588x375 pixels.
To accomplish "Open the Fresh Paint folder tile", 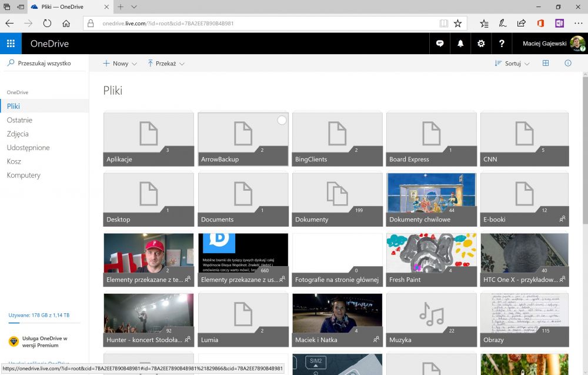I will [x=431, y=260].
